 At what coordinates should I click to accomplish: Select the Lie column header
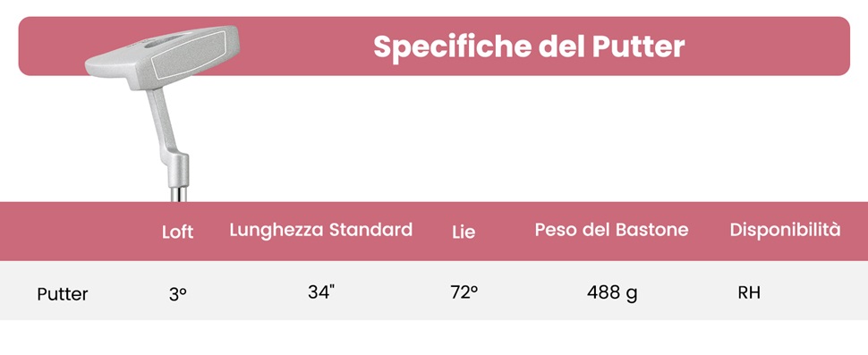point(464,232)
